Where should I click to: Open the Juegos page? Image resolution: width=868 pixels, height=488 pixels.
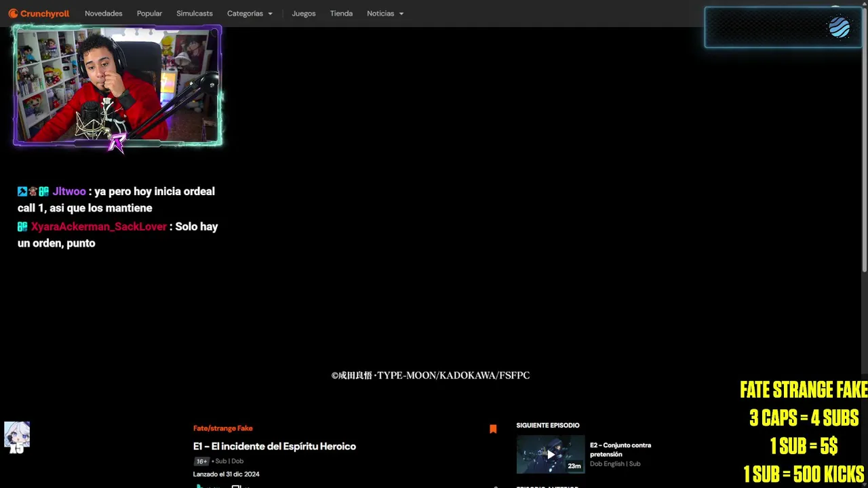coord(304,14)
